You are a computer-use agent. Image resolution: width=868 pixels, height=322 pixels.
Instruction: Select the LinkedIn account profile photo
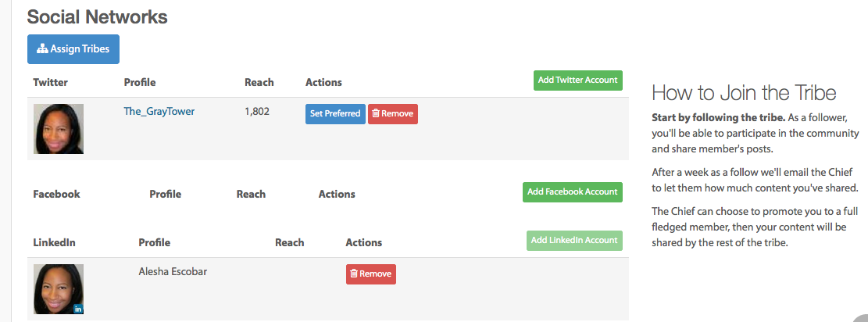(x=59, y=289)
